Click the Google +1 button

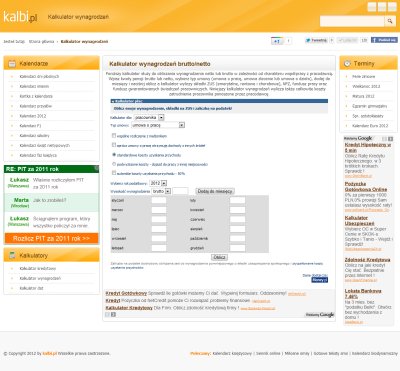tap(277, 41)
